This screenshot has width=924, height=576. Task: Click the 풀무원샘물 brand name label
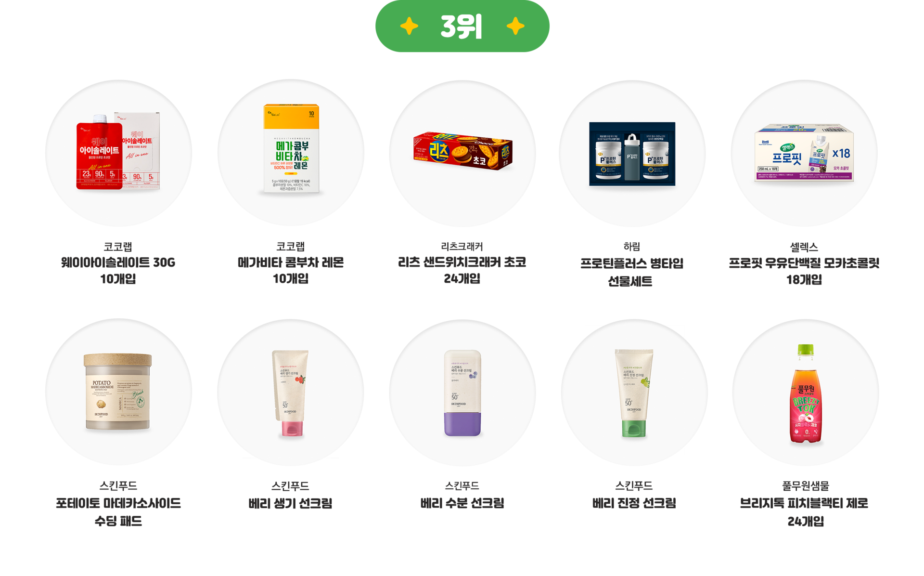(806, 485)
